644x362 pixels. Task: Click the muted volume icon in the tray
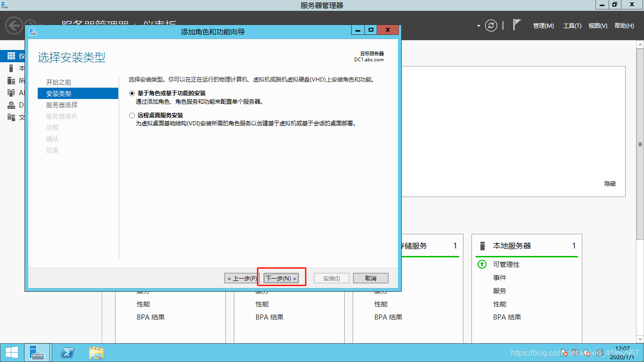coord(587,353)
